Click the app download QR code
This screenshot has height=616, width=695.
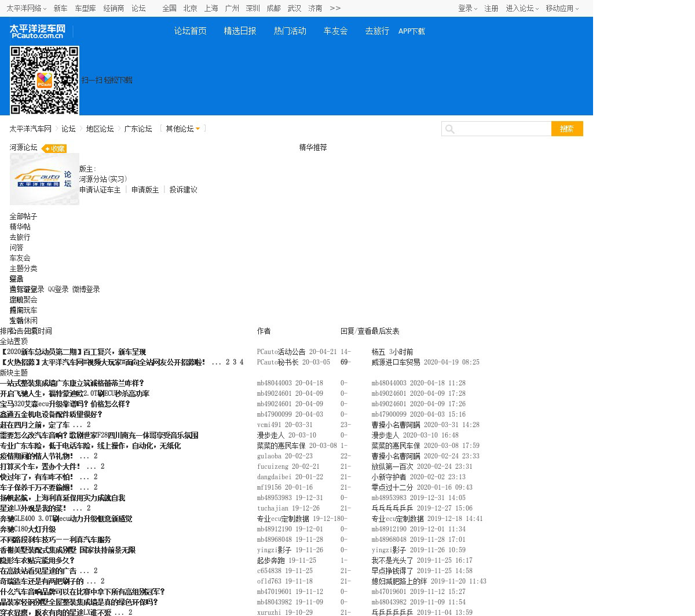pyautogui.click(x=45, y=81)
